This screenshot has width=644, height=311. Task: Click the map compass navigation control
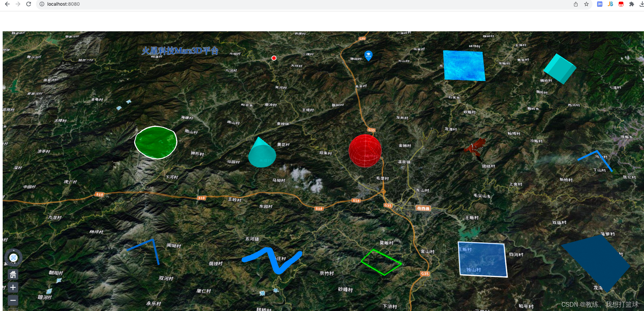[x=13, y=257]
